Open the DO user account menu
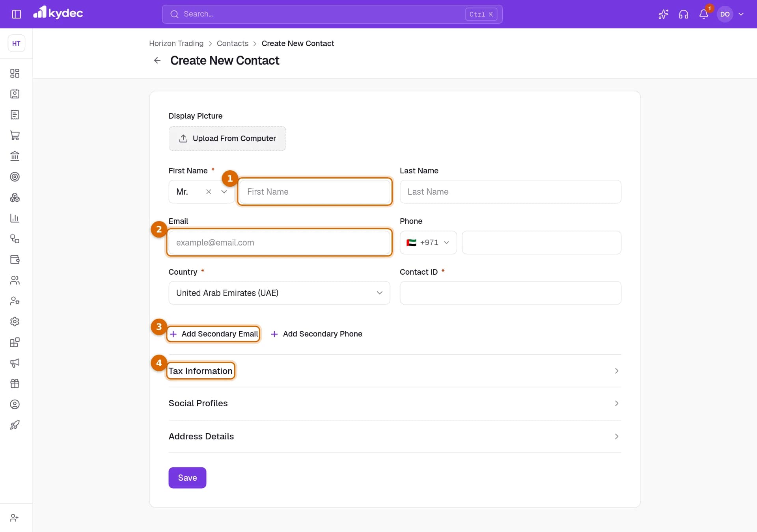The image size is (757, 532). (x=731, y=14)
